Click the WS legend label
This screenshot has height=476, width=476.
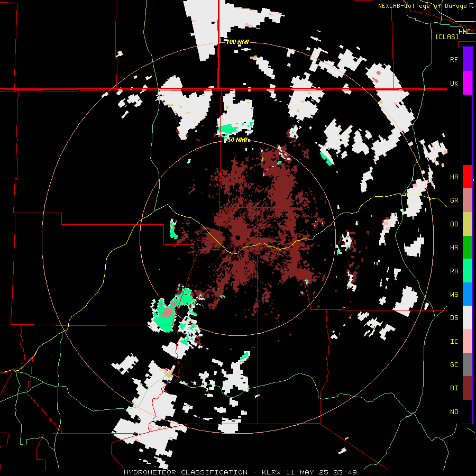(x=454, y=295)
